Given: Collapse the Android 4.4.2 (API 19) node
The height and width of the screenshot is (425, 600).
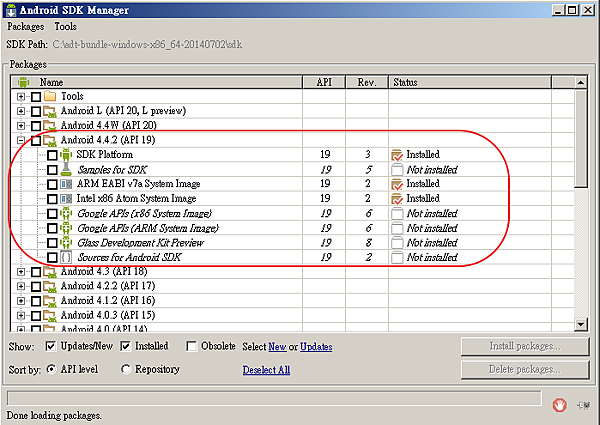Looking at the screenshot, I should 21,140.
